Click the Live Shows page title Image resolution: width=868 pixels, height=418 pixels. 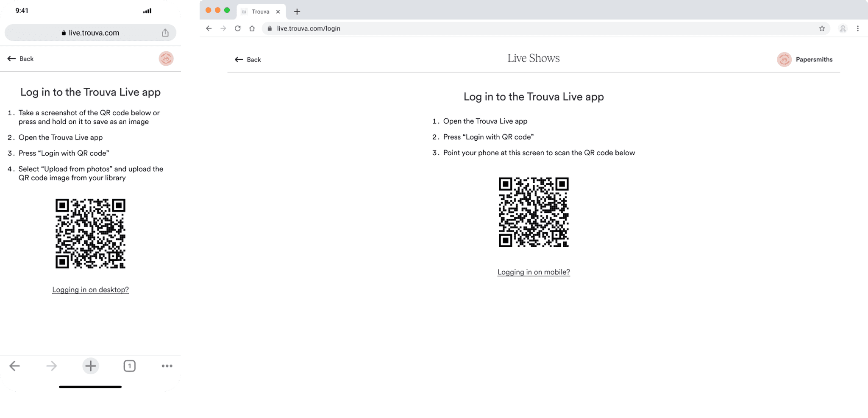pyautogui.click(x=534, y=58)
